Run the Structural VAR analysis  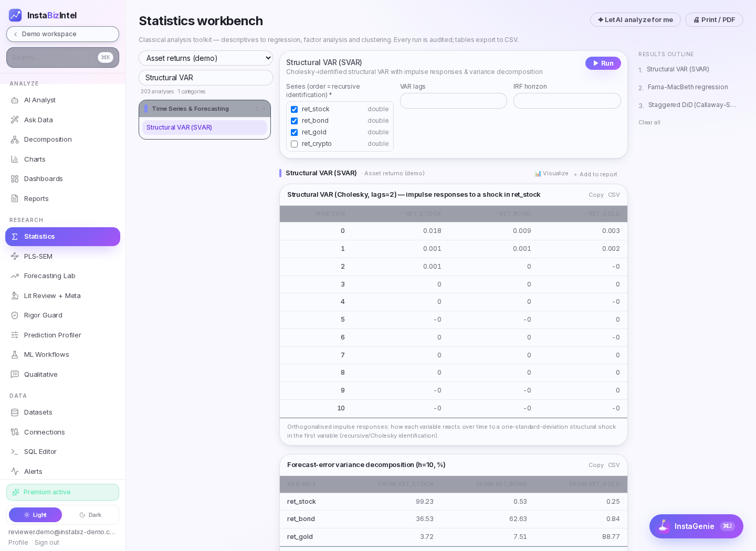click(603, 63)
